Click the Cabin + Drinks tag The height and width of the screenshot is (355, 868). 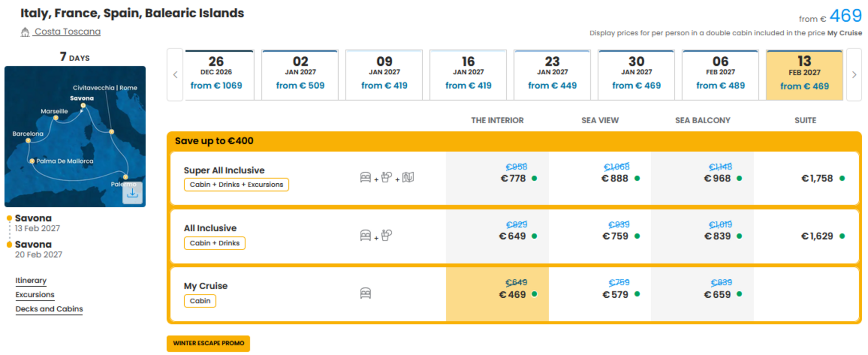pyautogui.click(x=214, y=243)
